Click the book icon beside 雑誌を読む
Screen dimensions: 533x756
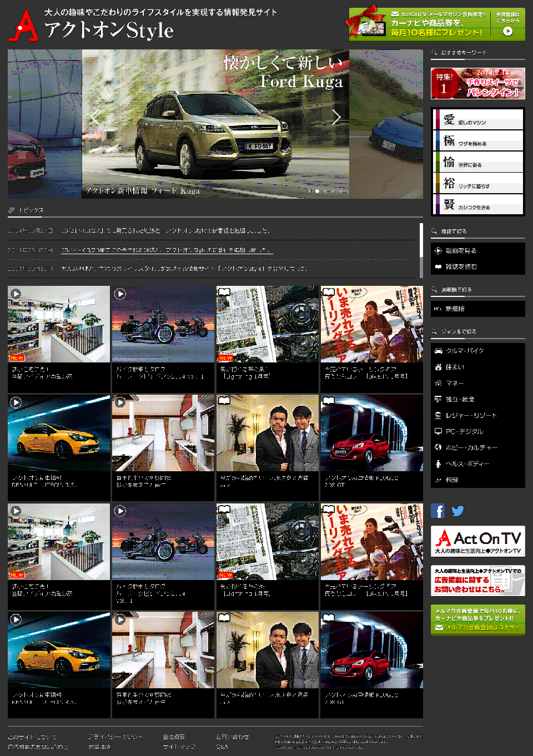pyautogui.click(x=438, y=266)
